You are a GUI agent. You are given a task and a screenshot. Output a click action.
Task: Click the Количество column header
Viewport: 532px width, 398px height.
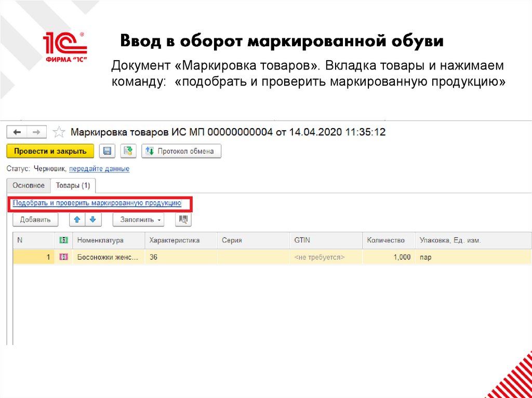tap(389, 240)
